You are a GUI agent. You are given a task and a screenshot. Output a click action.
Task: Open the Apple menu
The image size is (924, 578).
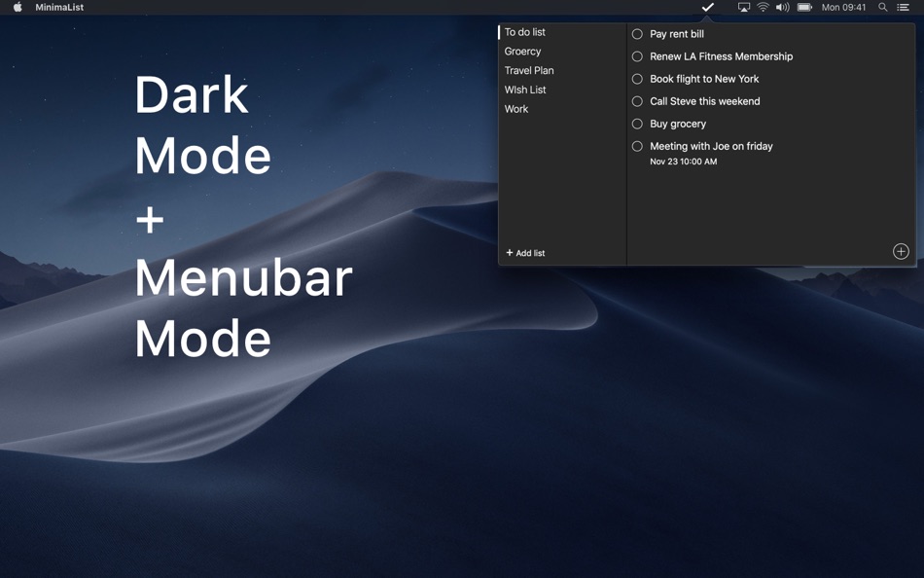click(x=18, y=7)
